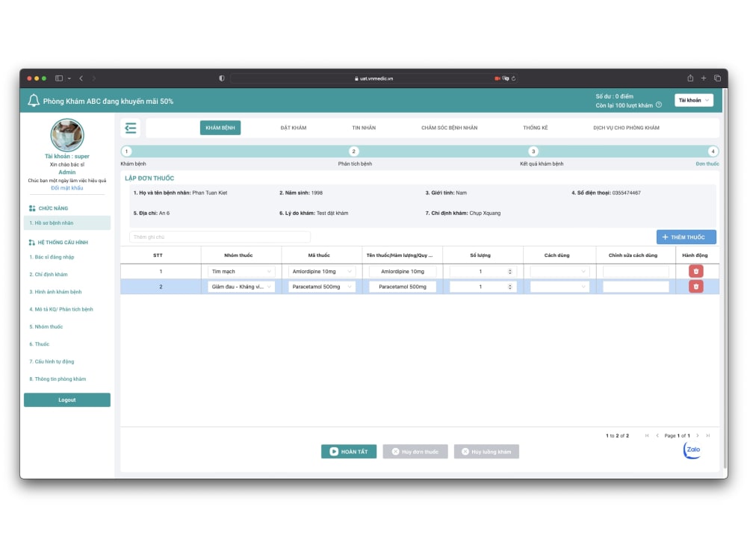This screenshot has height=560, width=747.
Task: Switch to DỊCH VỤ CHO PHÒNG KHÁM tab
Action: (x=626, y=128)
